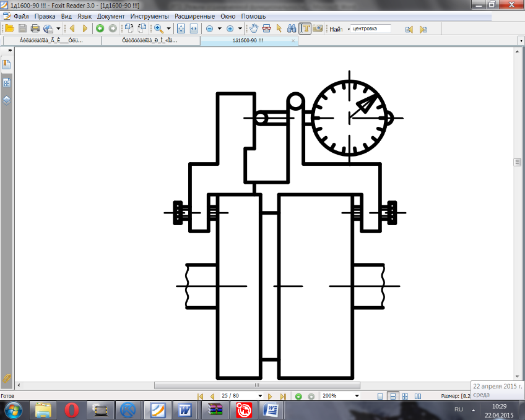Click Find Previous icon
Image resolution: width=525 pixels, height=420 pixels.
point(409,30)
